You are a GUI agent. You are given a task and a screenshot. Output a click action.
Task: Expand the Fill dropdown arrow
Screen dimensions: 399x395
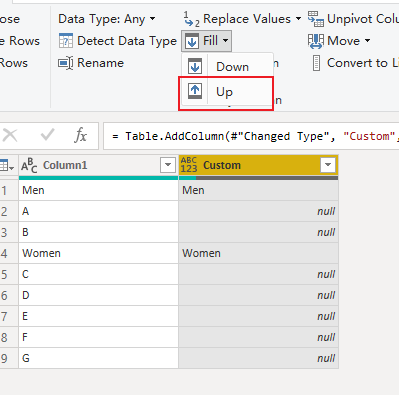(x=226, y=41)
